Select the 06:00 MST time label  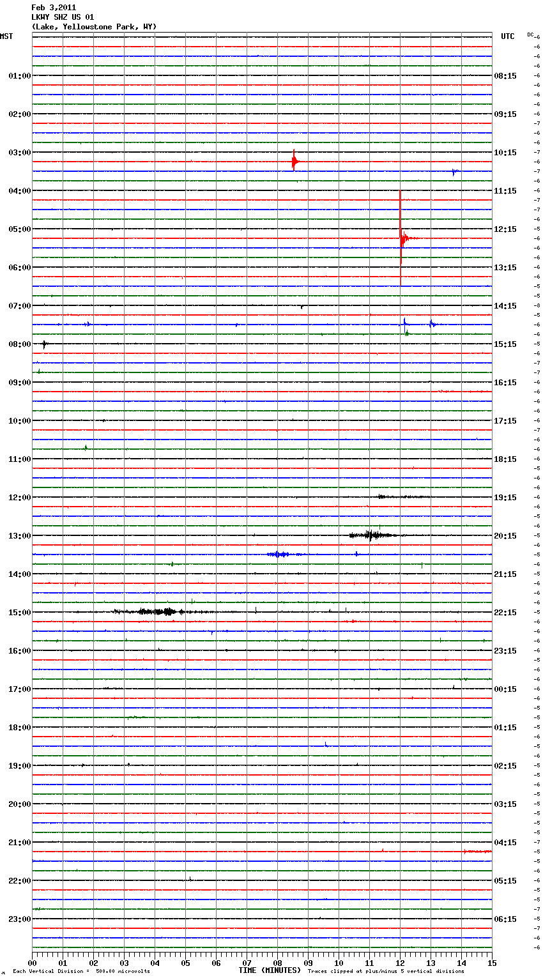point(20,268)
